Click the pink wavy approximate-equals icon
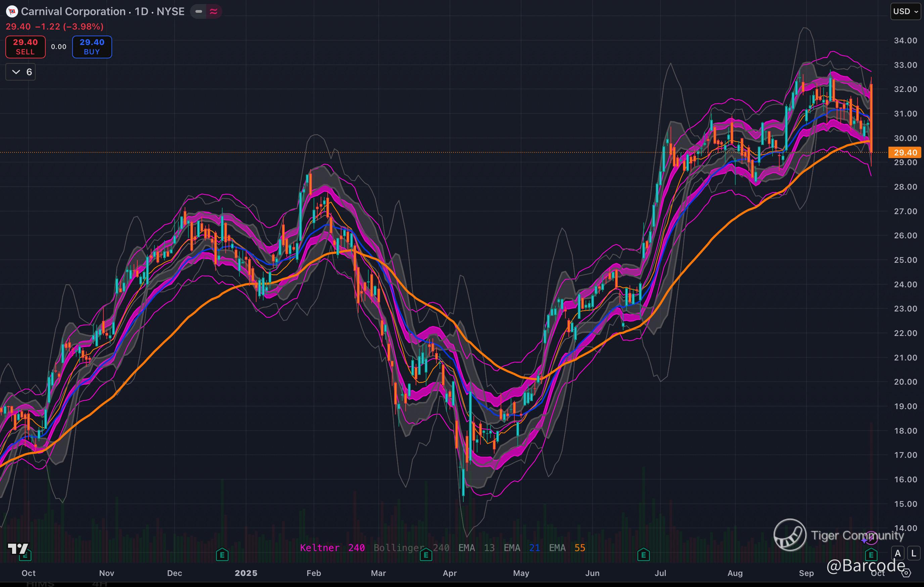Image resolution: width=924 pixels, height=587 pixels. (214, 11)
